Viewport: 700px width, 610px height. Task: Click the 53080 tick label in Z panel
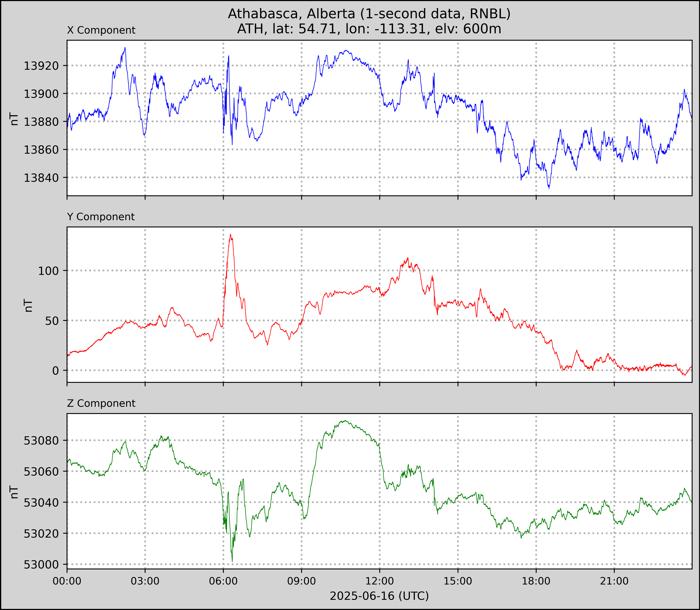tap(41, 440)
